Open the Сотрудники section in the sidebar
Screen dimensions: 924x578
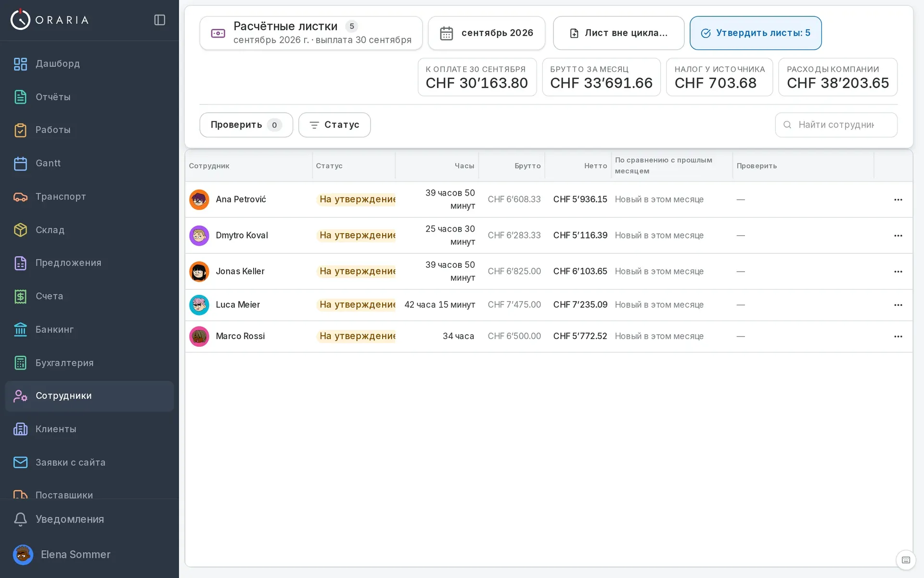point(90,396)
